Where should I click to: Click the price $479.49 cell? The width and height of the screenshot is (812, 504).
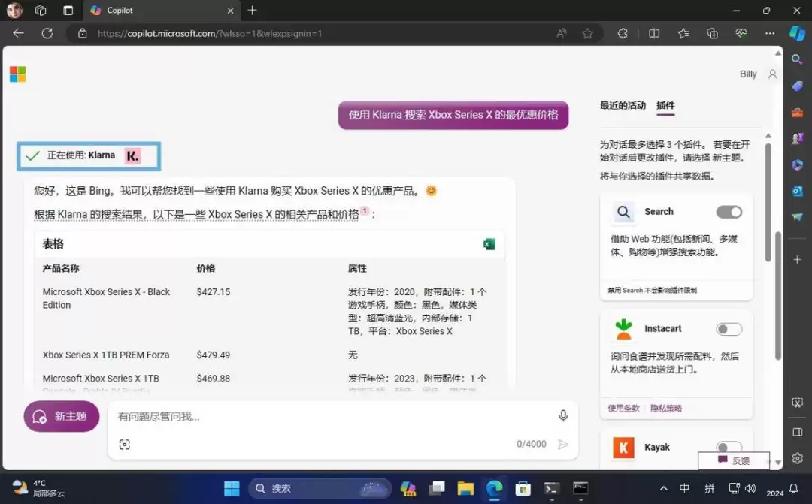click(214, 355)
